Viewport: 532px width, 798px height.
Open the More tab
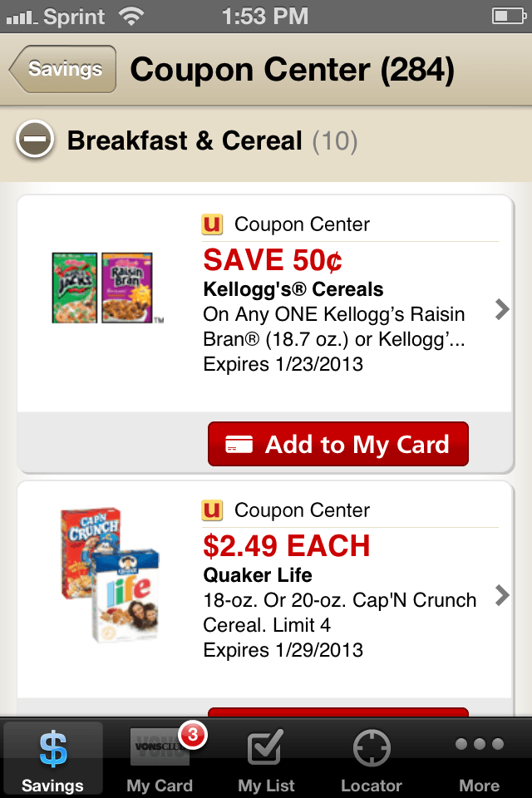[479, 759]
